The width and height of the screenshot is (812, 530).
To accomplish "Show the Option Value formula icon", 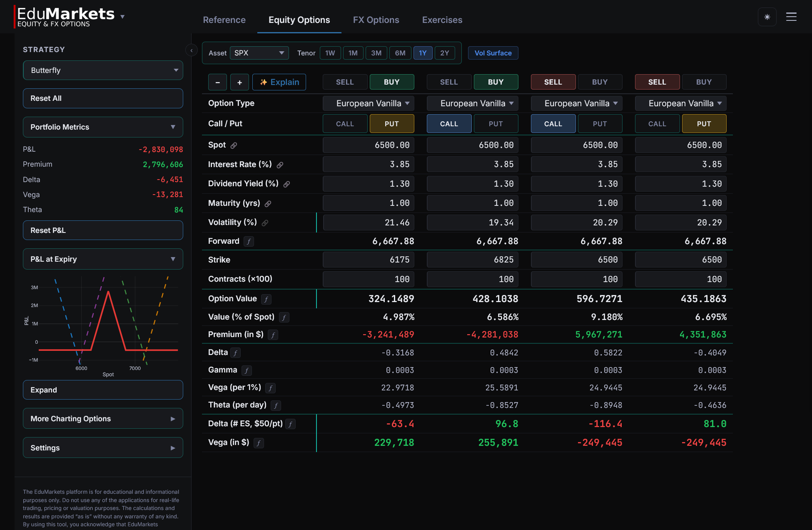I will coord(266,299).
